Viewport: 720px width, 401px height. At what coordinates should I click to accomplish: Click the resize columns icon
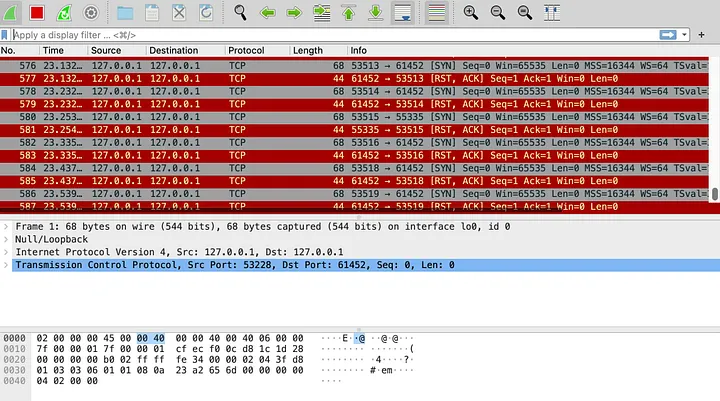pyautogui.click(x=552, y=12)
